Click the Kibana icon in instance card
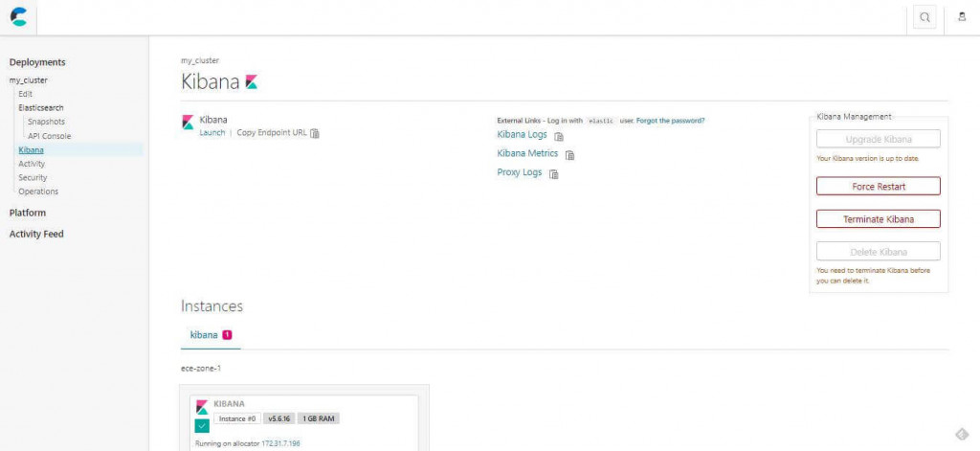Viewport: 980px width, 451px height. click(202, 407)
